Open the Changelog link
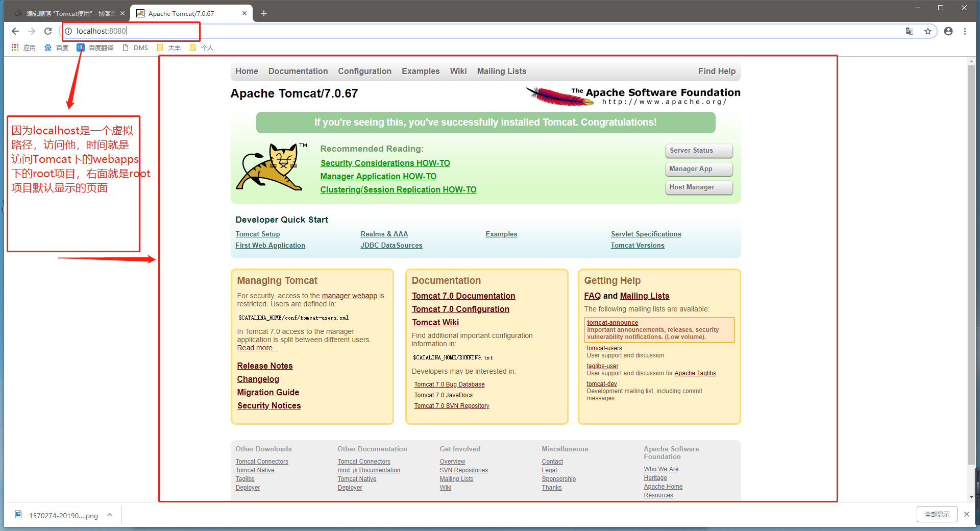The height and width of the screenshot is (531, 980). (258, 379)
